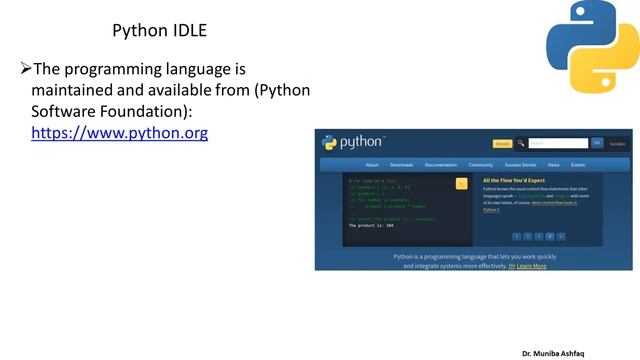This screenshot has width=640, height=360.
Task: Click 'The product is: 384' output line
Action: [371, 225]
